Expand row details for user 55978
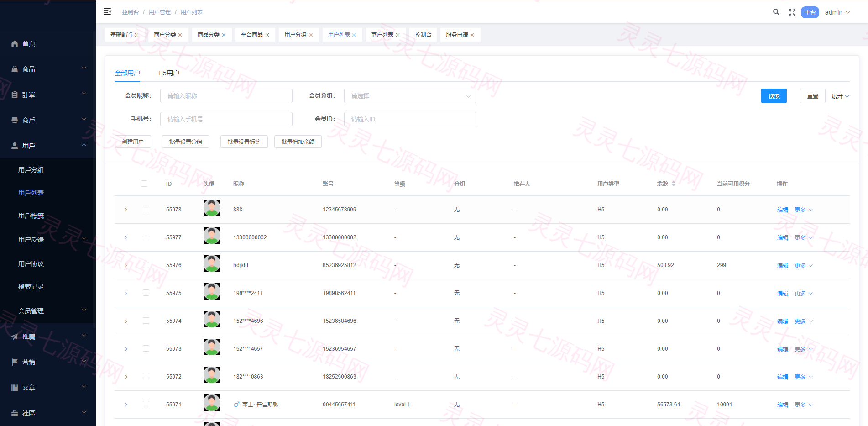The width and height of the screenshot is (868, 426). coord(126,210)
